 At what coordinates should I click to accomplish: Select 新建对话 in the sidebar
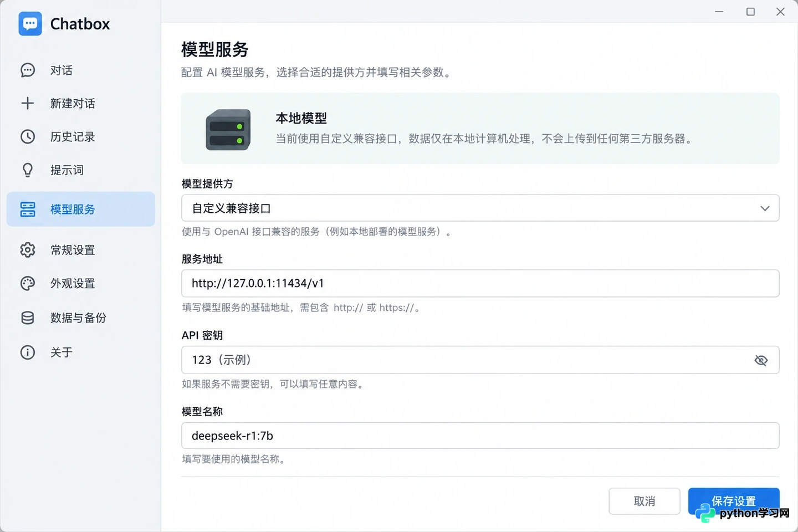(81, 103)
